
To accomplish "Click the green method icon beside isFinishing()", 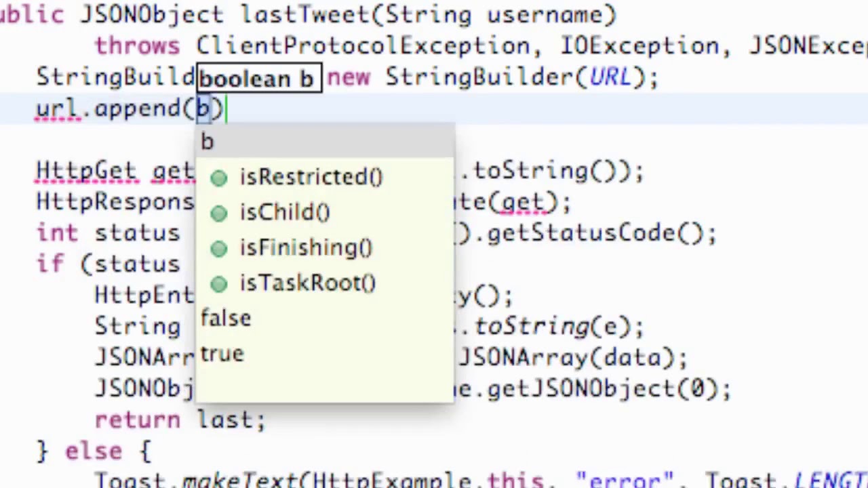I will [x=218, y=248].
